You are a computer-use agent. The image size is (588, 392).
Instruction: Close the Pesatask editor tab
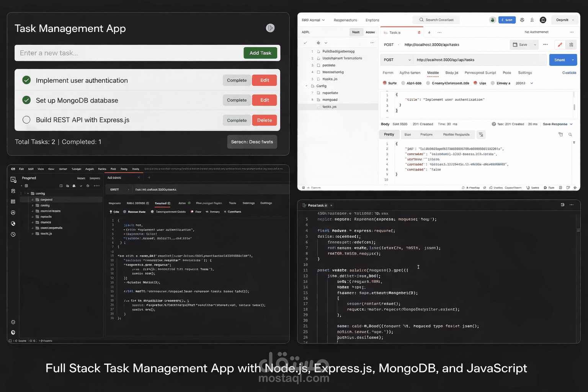332,206
